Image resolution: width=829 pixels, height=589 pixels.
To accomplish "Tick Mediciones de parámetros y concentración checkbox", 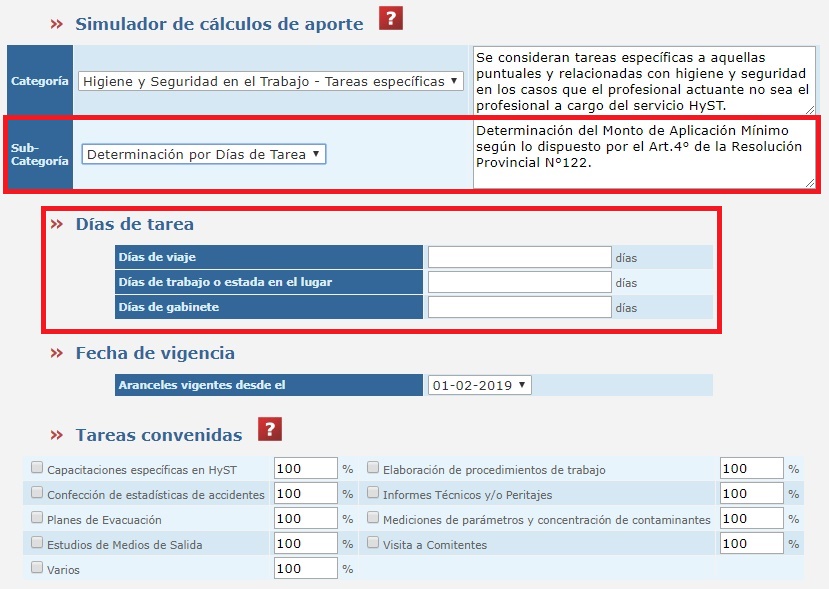I will coord(373,518).
